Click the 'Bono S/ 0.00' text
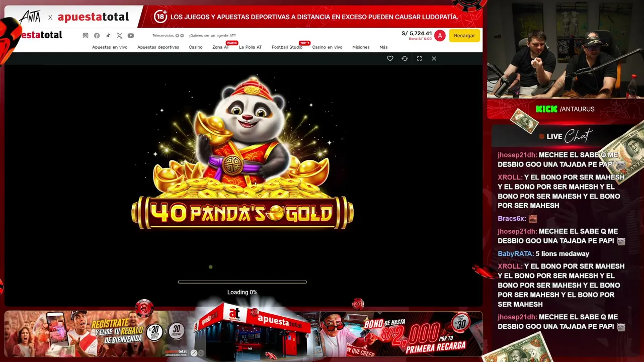644x362 pixels. [x=420, y=39]
